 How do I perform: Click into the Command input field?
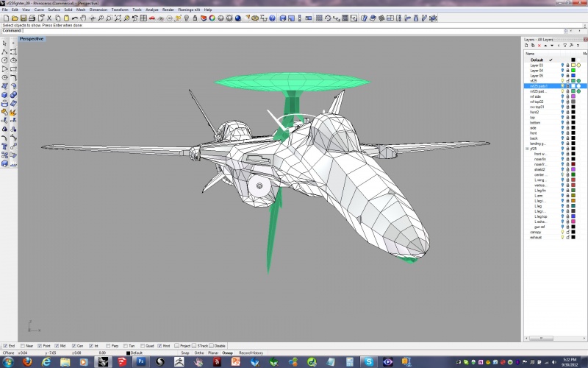click(x=293, y=31)
